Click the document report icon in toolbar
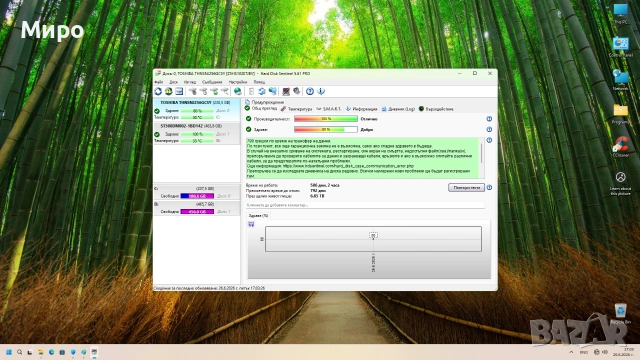This screenshot has height=360, width=640. click(251, 91)
